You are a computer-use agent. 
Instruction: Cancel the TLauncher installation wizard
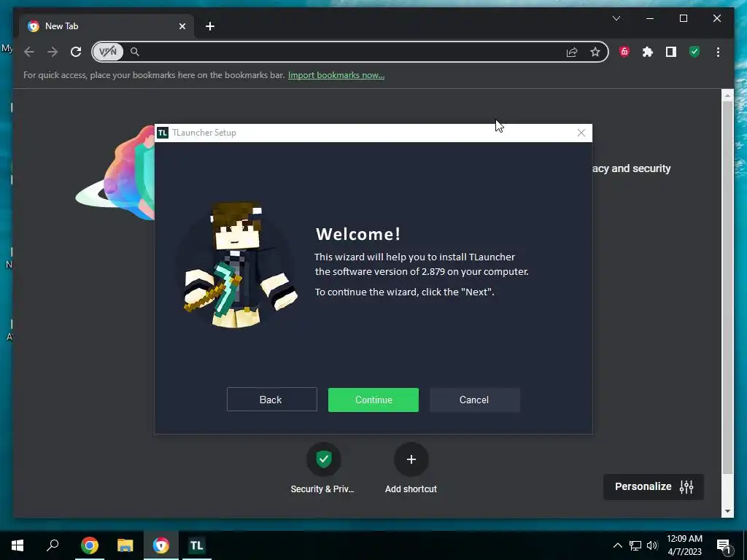click(x=474, y=400)
